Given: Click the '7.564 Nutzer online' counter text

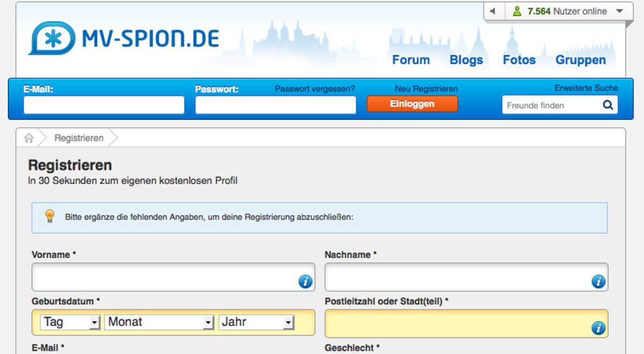Looking at the screenshot, I should click(x=567, y=11).
